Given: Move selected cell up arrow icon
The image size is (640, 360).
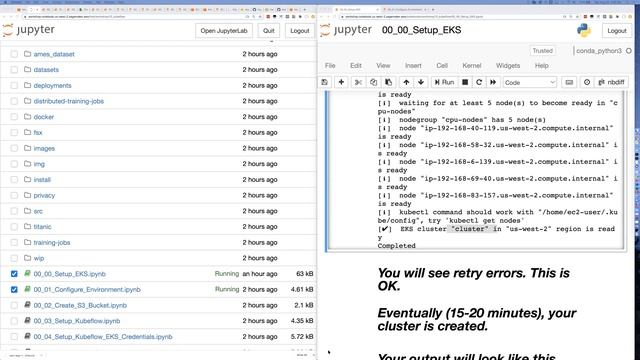Looking at the screenshot, I should click(x=406, y=82).
